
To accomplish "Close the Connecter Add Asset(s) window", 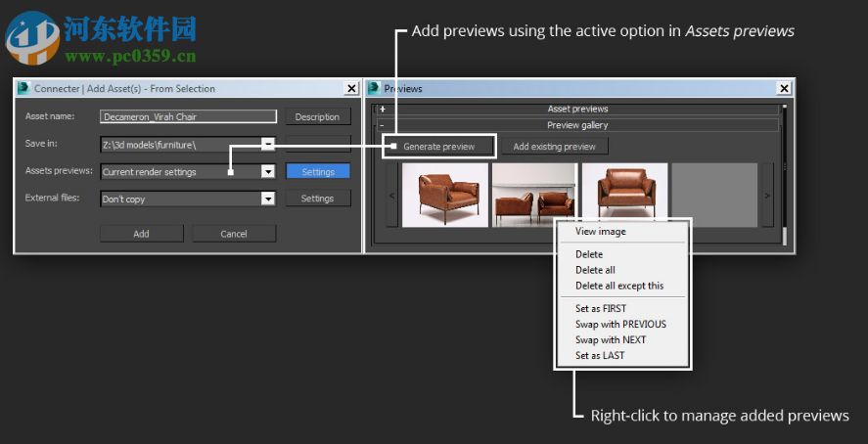I will coord(351,88).
